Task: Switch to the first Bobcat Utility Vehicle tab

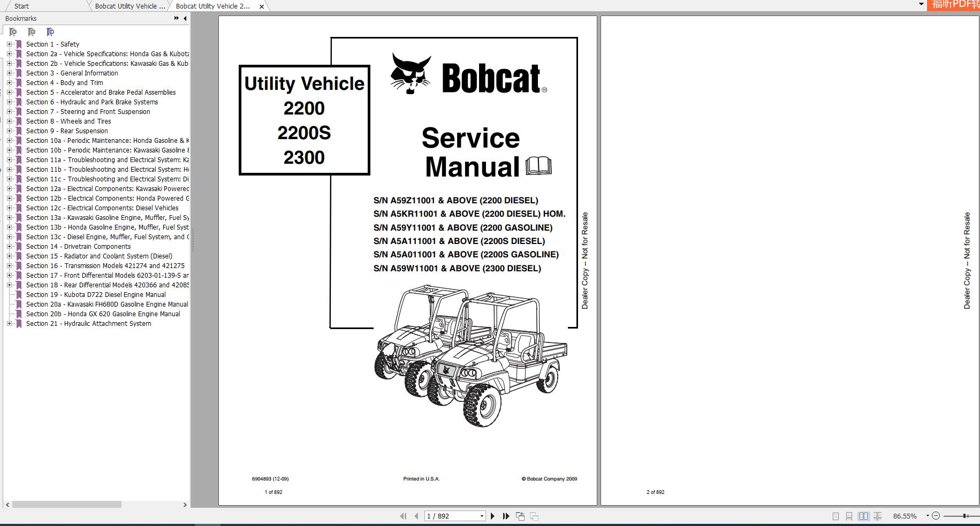Action: [128, 6]
